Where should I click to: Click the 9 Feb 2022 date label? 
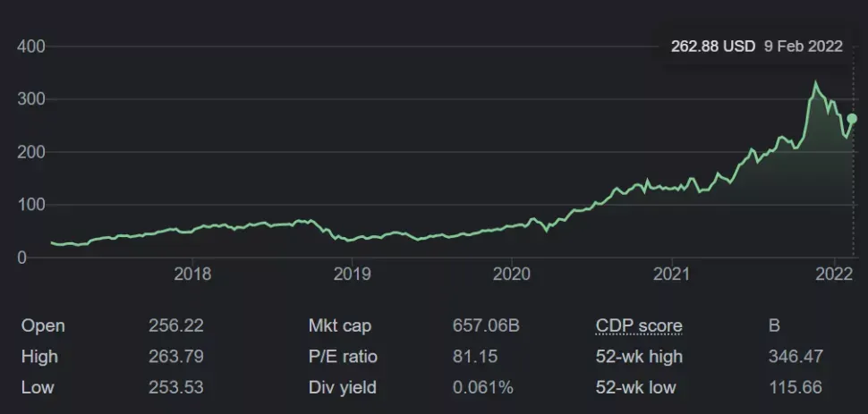pos(804,46)
